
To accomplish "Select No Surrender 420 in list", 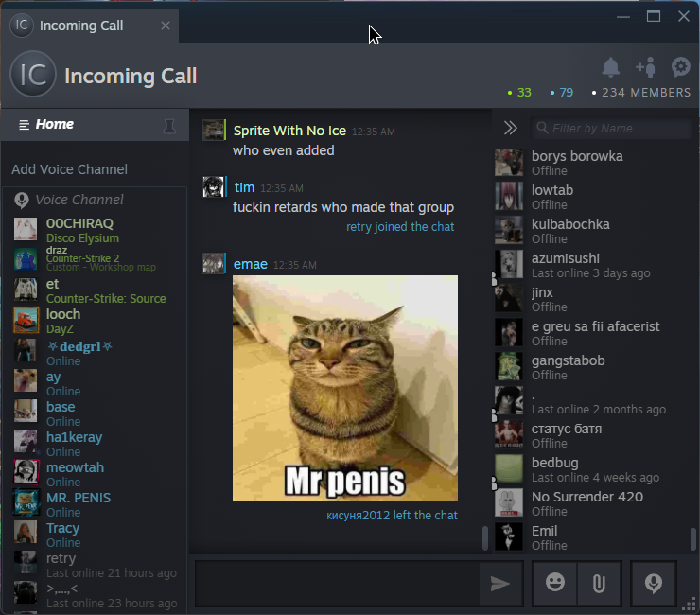I will pyautogui.click(x=592, y=503).
